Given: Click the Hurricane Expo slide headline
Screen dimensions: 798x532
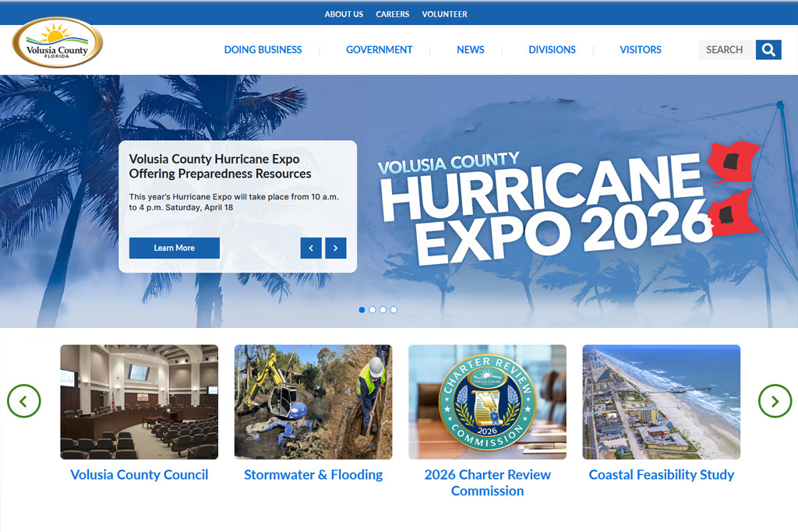Looking at the screenshot, I should point(220,167).
